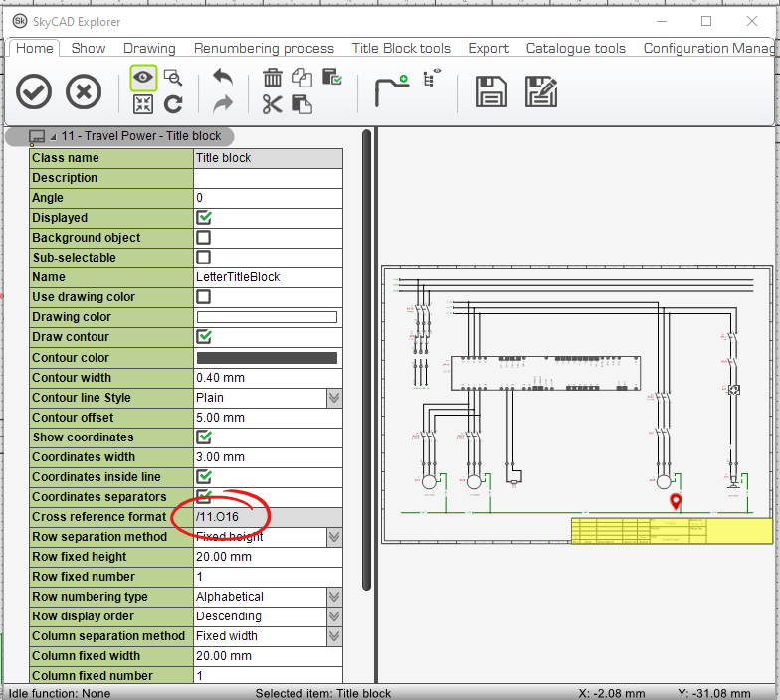Uncheck Coordinates inside line checkbox
Image resolution: width=780 pixels, height=700 pixels.
point(203,477)
